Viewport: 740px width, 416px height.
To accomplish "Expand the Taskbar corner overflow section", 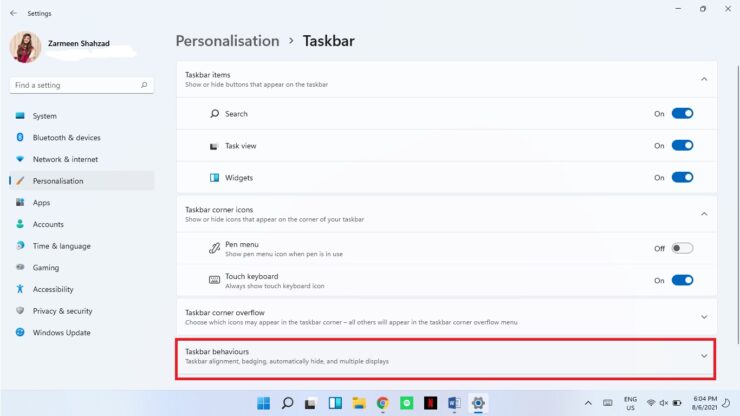I will coord(703,317).
